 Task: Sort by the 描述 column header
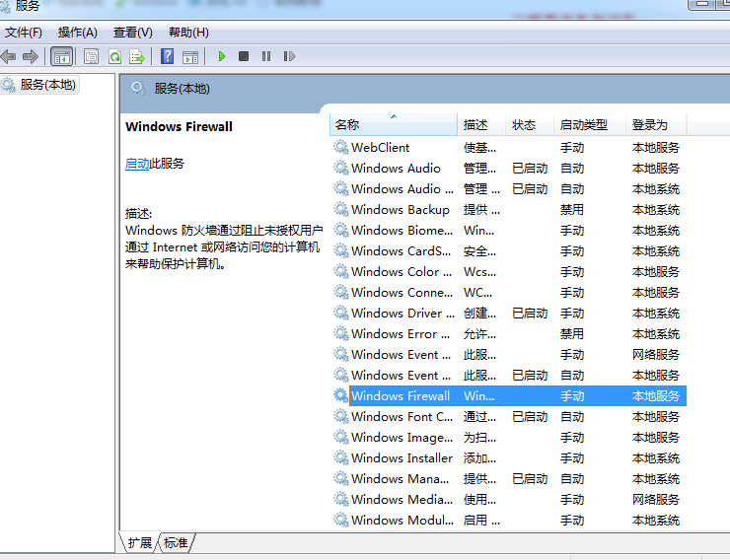[481, 124]
